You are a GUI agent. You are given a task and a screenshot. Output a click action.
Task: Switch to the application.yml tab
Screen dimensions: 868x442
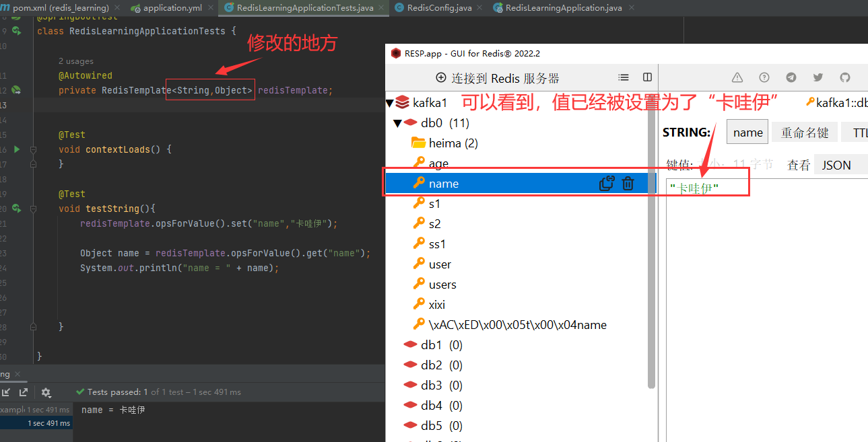(x=171, y=8)
